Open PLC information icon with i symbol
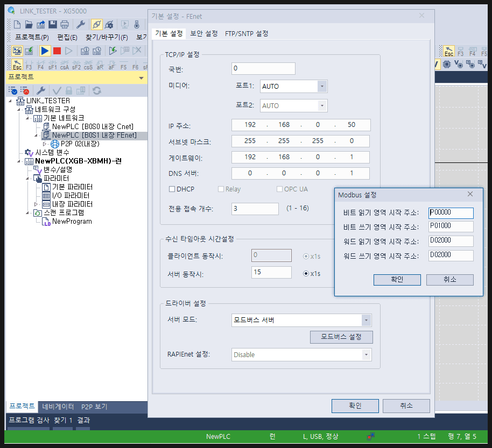This screenshot has height=448, width=492. [x=85, y=51]
